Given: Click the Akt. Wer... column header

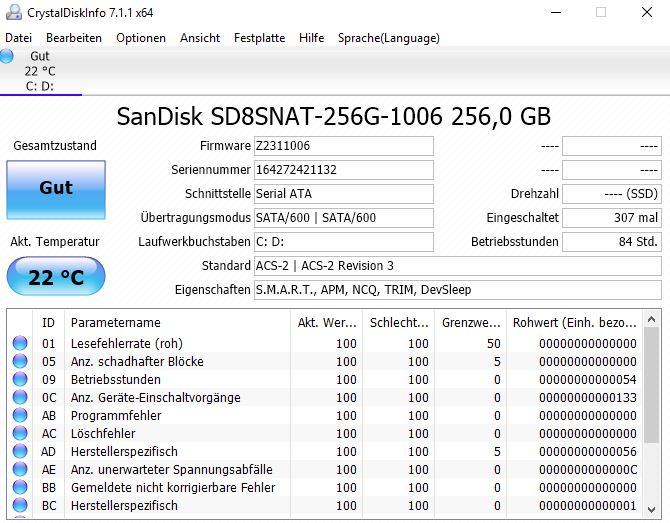Looking at the screenshot, I should pyautogui.click(x=326, y=323).
